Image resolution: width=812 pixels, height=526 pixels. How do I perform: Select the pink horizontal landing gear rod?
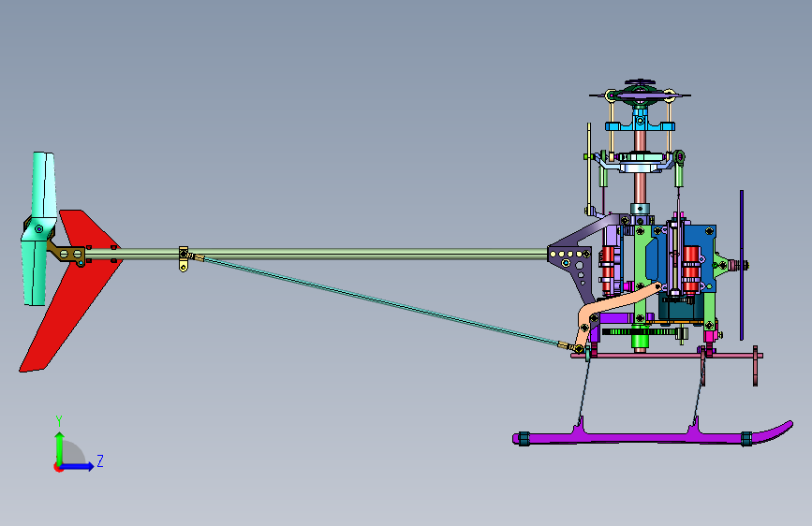tap(666, 356)
